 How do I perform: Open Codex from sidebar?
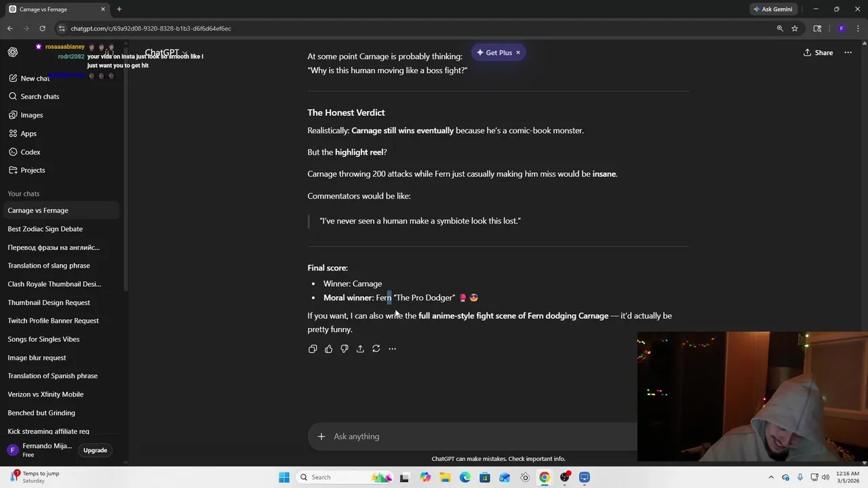click(31, 152)
